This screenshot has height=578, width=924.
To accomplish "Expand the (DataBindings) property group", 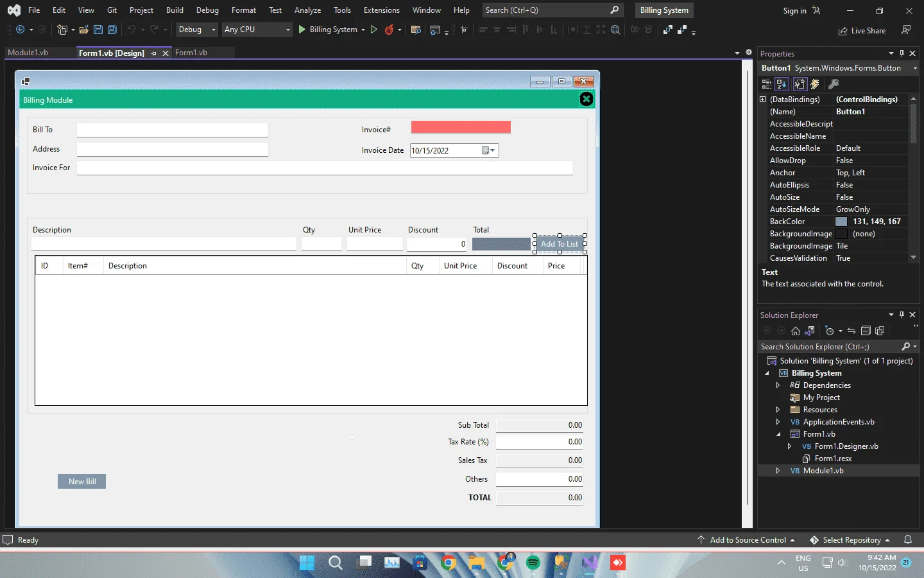I will click(x=762, y=100).
